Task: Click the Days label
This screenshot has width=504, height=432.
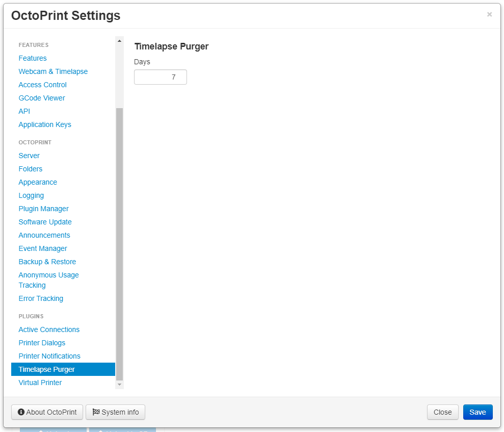Action: pos(142,62)
